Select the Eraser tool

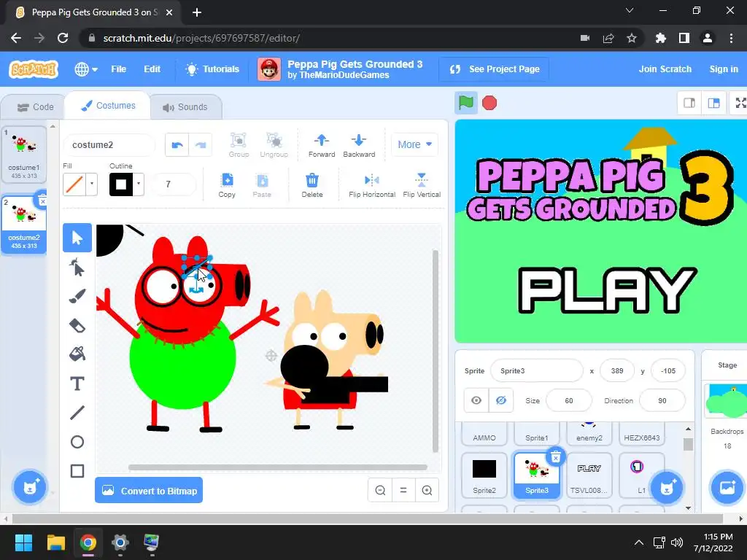(77, 326)
